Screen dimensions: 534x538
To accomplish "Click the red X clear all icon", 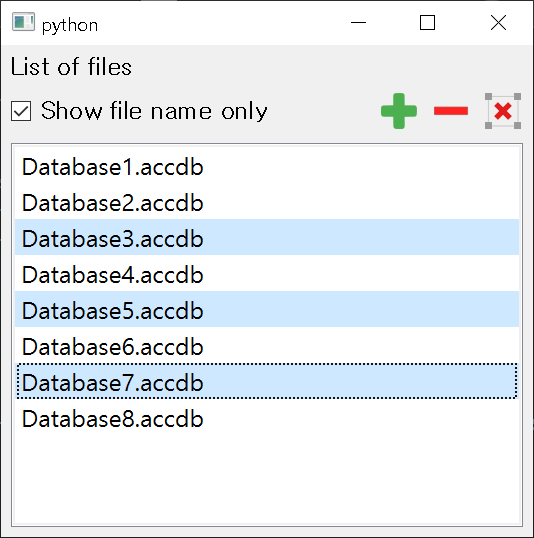I will pos(503,111).
